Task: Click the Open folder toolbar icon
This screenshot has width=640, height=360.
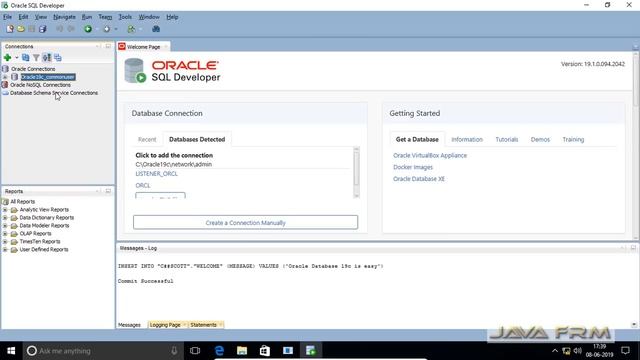Action: 21,29
